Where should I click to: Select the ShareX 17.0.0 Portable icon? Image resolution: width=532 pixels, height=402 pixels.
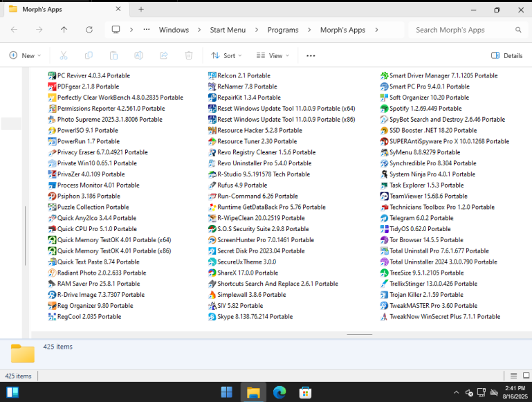(212, 273)
